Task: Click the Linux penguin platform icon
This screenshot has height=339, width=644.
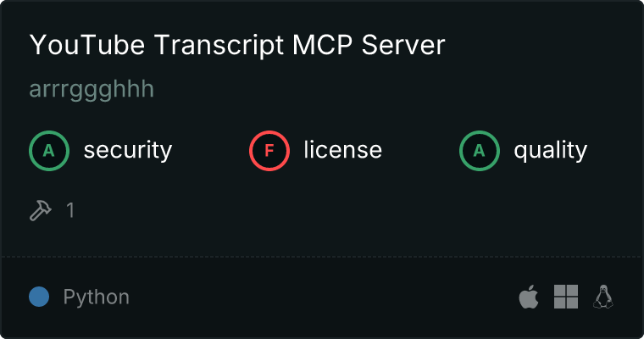Action: 603,297
